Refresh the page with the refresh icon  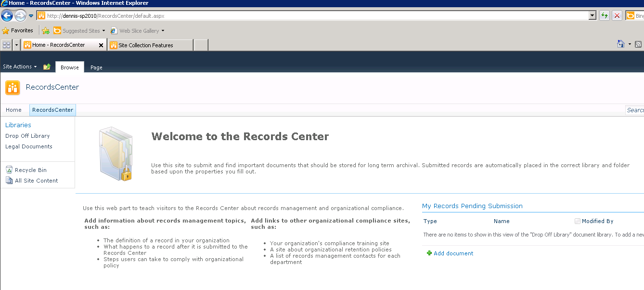coord(605,15)
